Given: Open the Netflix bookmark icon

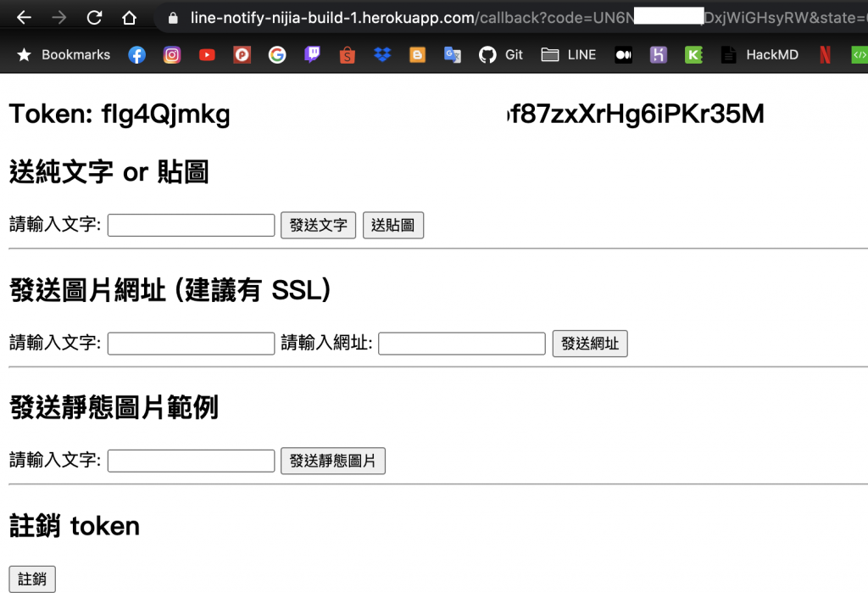Looking at the screenshot, I should [x=825, y=55].
